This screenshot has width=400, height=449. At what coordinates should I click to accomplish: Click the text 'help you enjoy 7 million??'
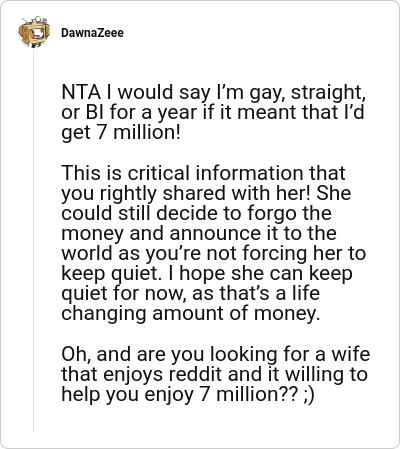[180, 395]
